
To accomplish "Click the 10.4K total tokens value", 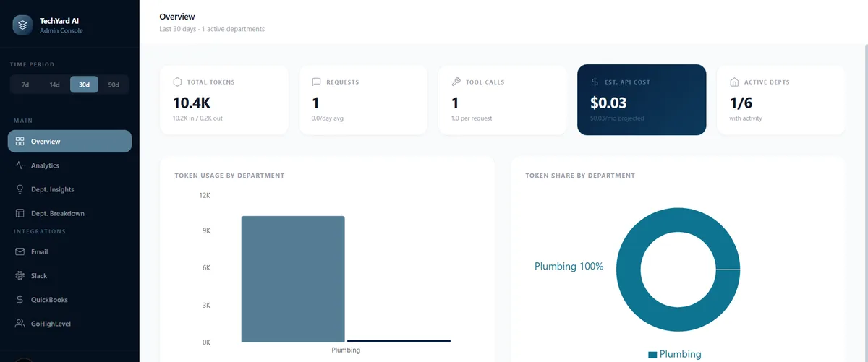I will point(191,103).
